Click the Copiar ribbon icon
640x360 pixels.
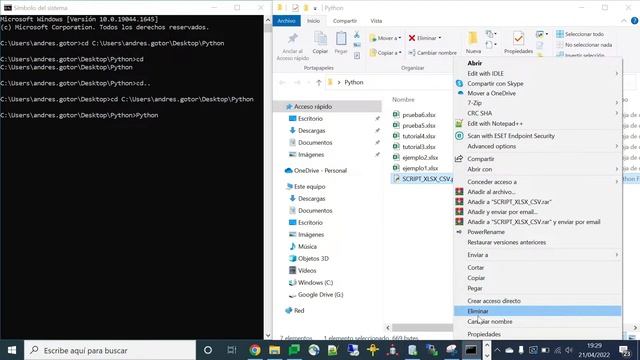click(320, 43)
